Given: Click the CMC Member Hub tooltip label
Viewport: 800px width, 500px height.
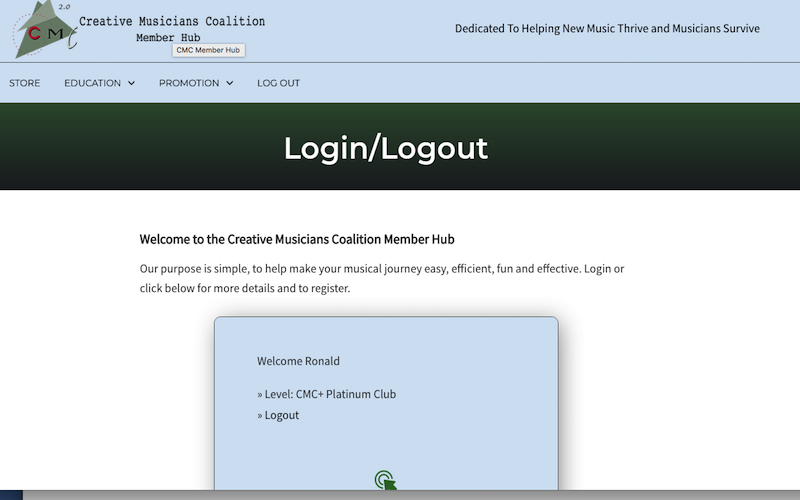Looking at the screenshot, I should click(208, 50).
